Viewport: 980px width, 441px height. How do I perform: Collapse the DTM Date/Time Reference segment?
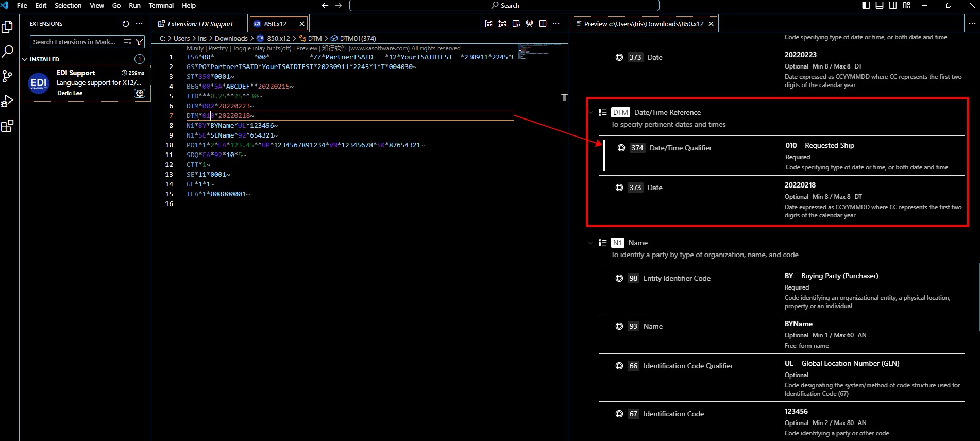pyautogui.click(x=590, y=112)
